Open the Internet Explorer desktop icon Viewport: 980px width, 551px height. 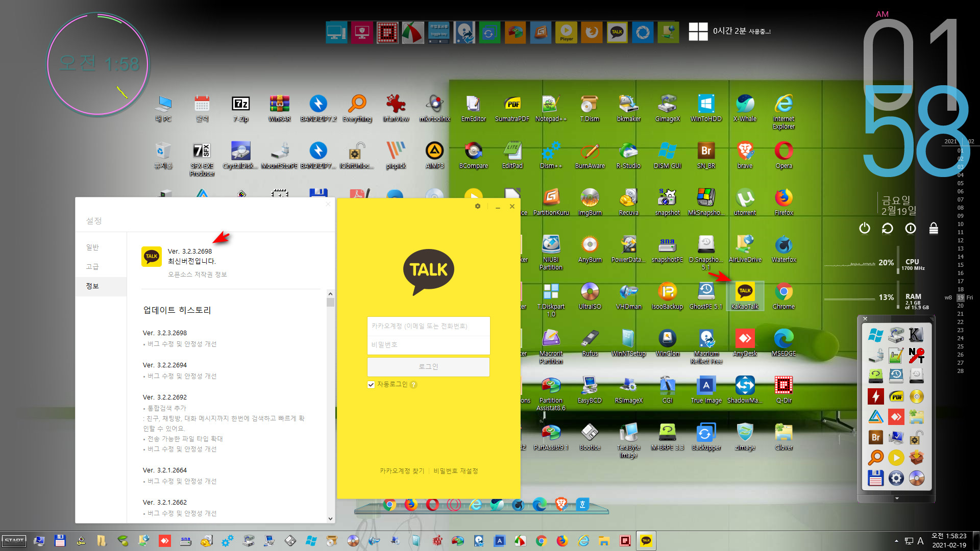pos(783,112)
